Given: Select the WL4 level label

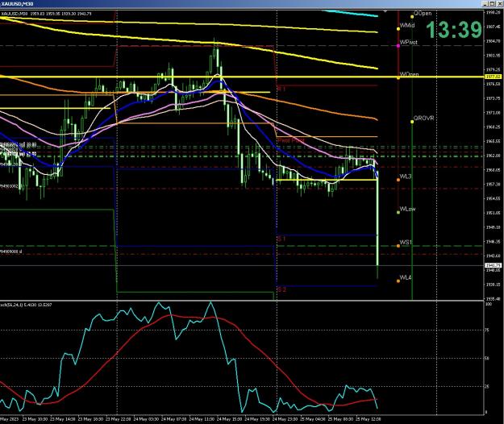Looking at the screenshot, I should pyautogui.click(x=406, y=277).
